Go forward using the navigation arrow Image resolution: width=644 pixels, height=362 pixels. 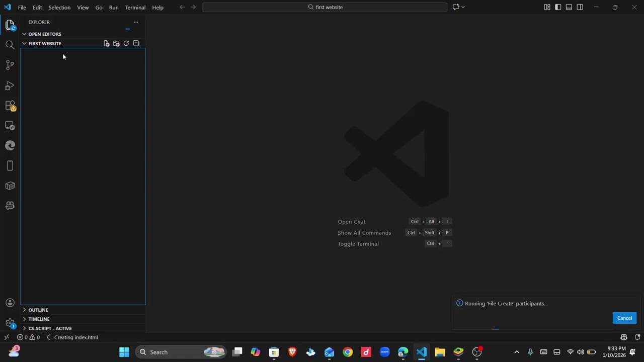point(193,7)
